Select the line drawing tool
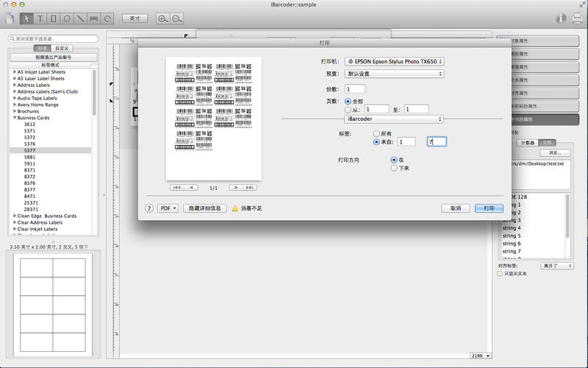The width and height of the screenshot is (588, 368). click(x=80, y=18)
